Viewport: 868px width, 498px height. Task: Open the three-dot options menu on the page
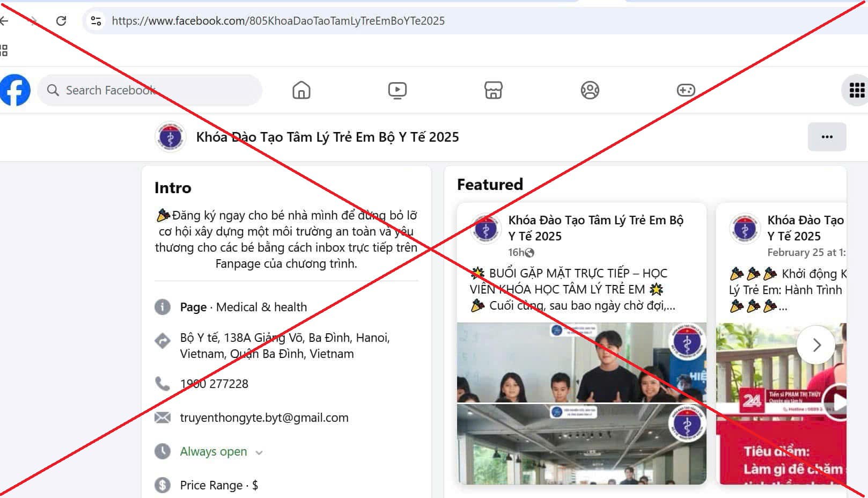point(827,137)
